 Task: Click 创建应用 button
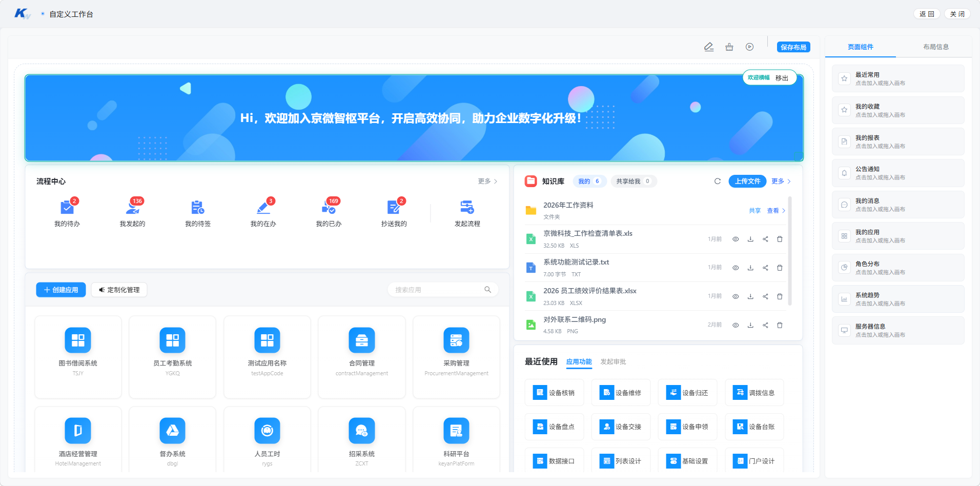(61, 290)
